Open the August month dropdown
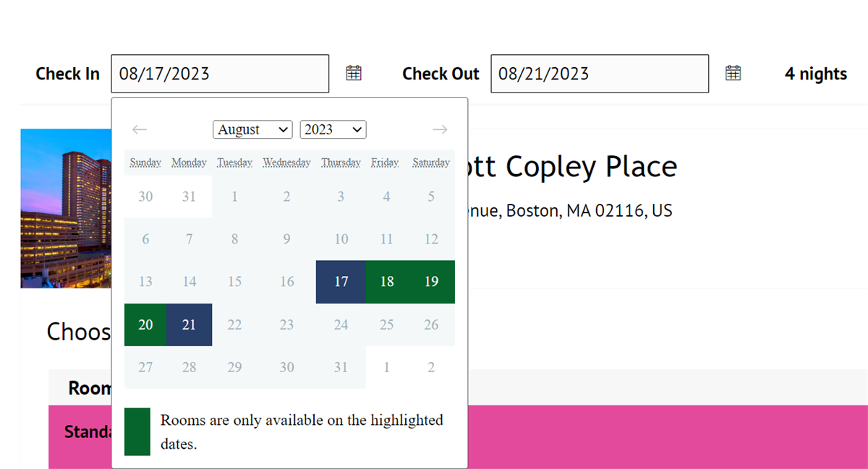Viewport: 868px width, 469px height. [252, 129]
